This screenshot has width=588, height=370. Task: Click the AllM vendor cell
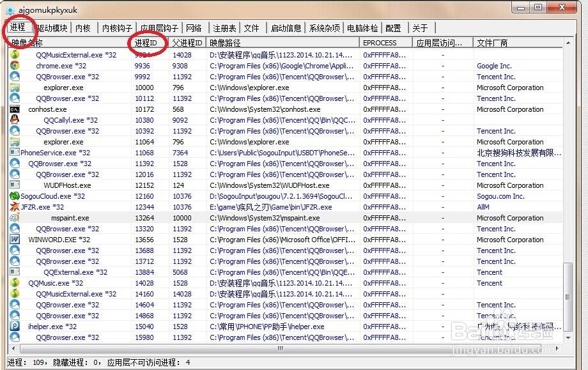(x=483, y=207)
